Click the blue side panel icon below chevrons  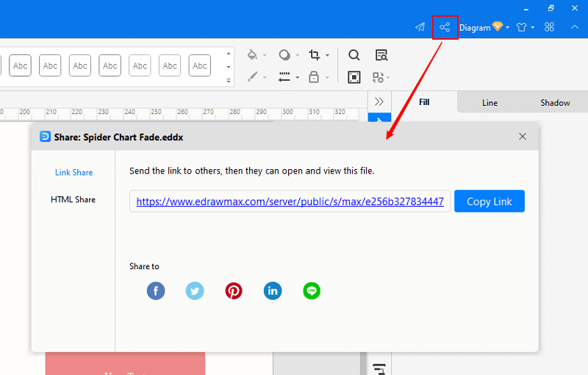click(x=379, y=118)
